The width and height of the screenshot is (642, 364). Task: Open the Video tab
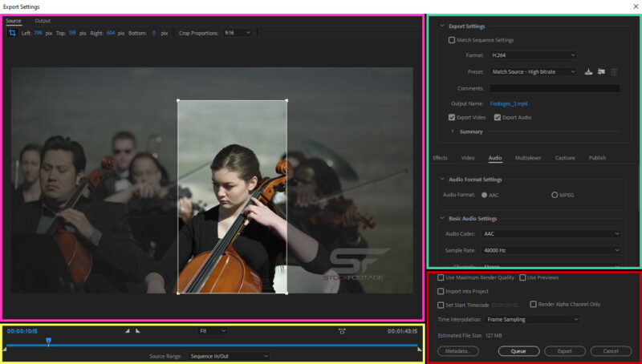pyautogui.click(x=468, y=158)
